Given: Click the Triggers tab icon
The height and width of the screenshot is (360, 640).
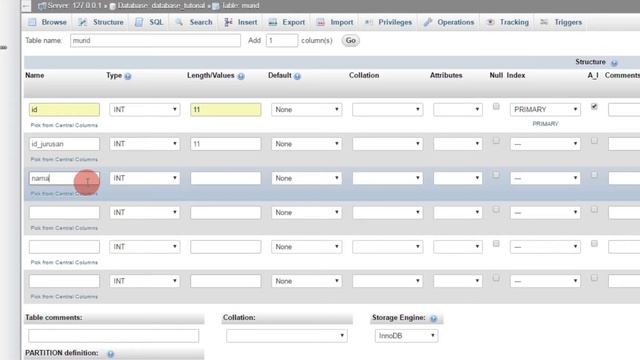Looking at the screenshot, I should (x=544, y=22).
